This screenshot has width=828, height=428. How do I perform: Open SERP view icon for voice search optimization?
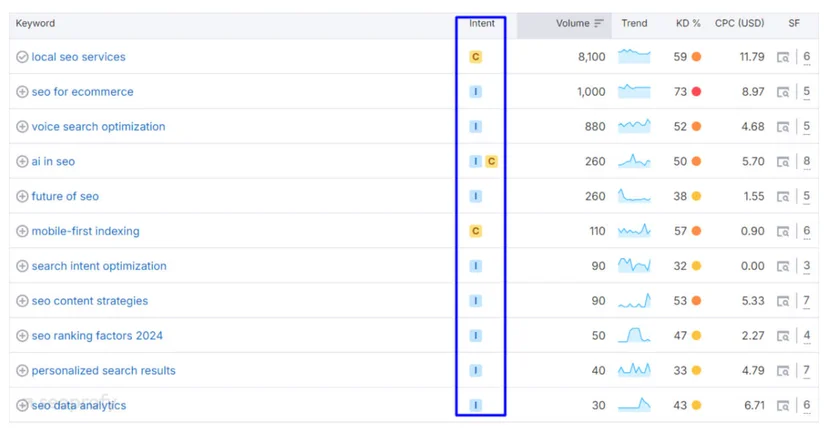[x=783, y=127]
